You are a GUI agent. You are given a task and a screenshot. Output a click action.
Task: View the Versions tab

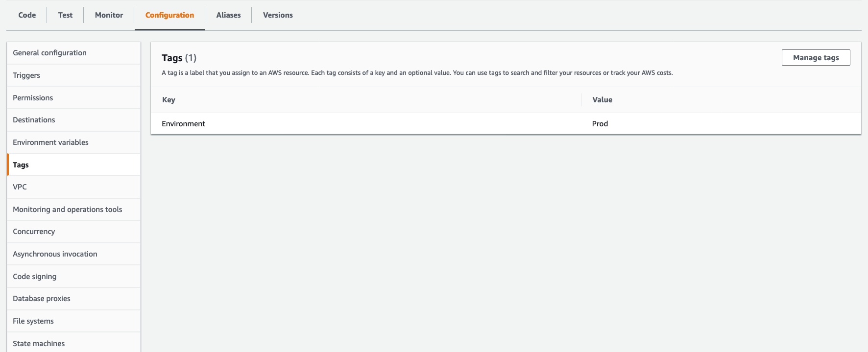click(277, 15)
